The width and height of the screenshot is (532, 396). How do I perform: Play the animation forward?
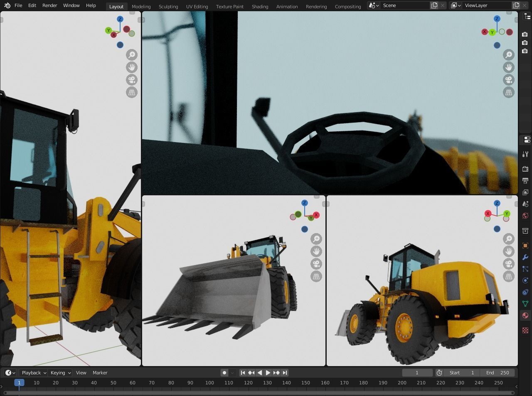268,373
